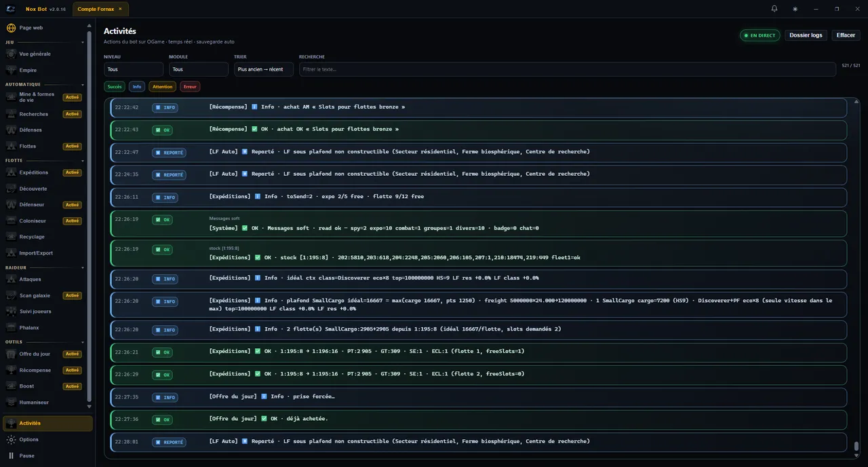The height and width of the screenshot is (467, 868).
Task: Click the sidebar vertical scrollbar
Action: [x=89, y=215]
